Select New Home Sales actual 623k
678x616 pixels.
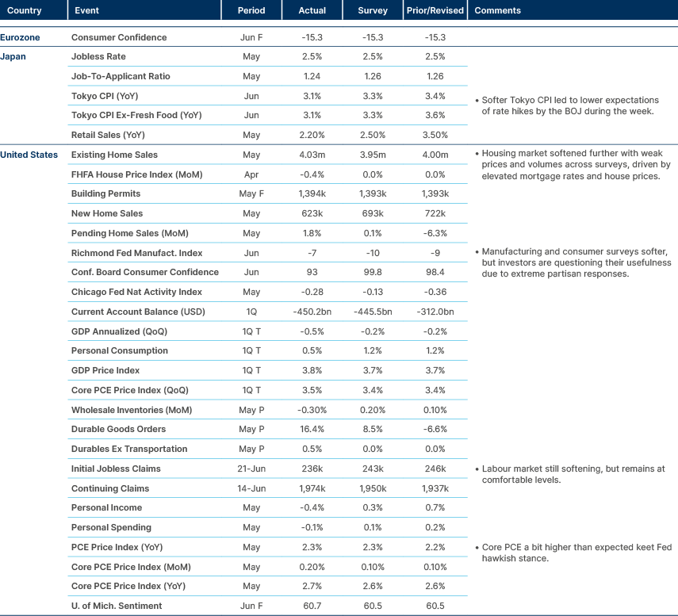click(312, 213)
